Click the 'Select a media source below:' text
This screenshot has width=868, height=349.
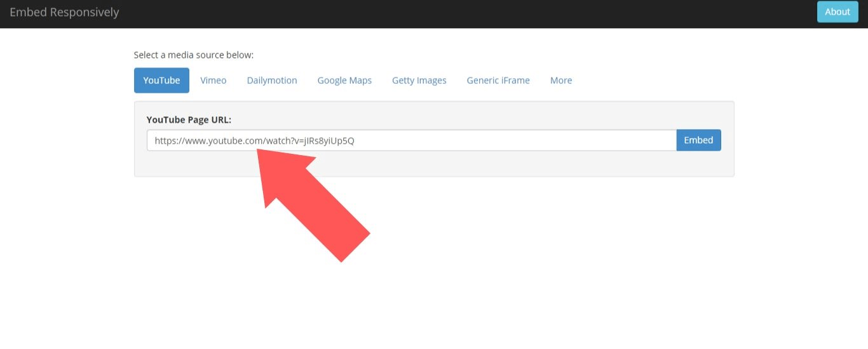click(x=194, y=55)
